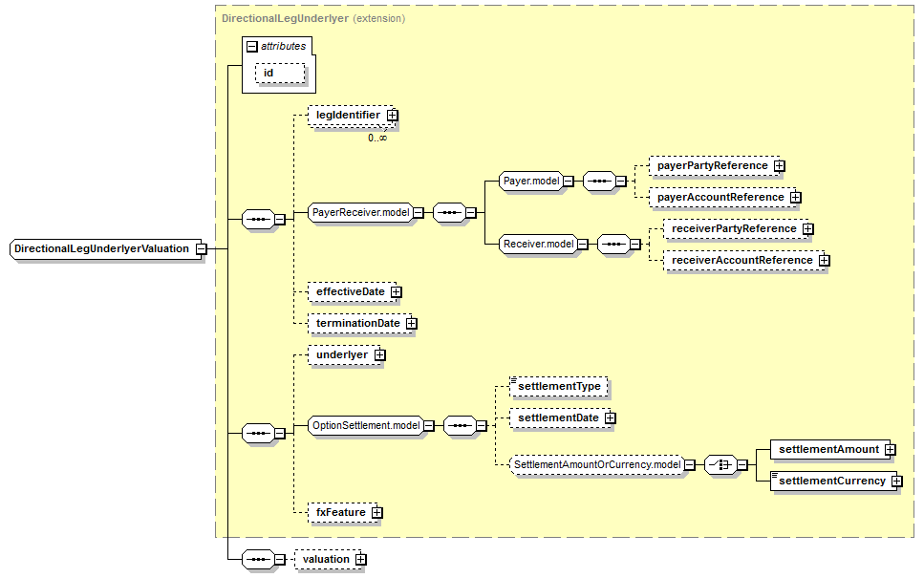Image resolution: width=924 pixels, height=578 pixels.
Task: Expand the fxFeature element
Action: click(x=377, y=513)
